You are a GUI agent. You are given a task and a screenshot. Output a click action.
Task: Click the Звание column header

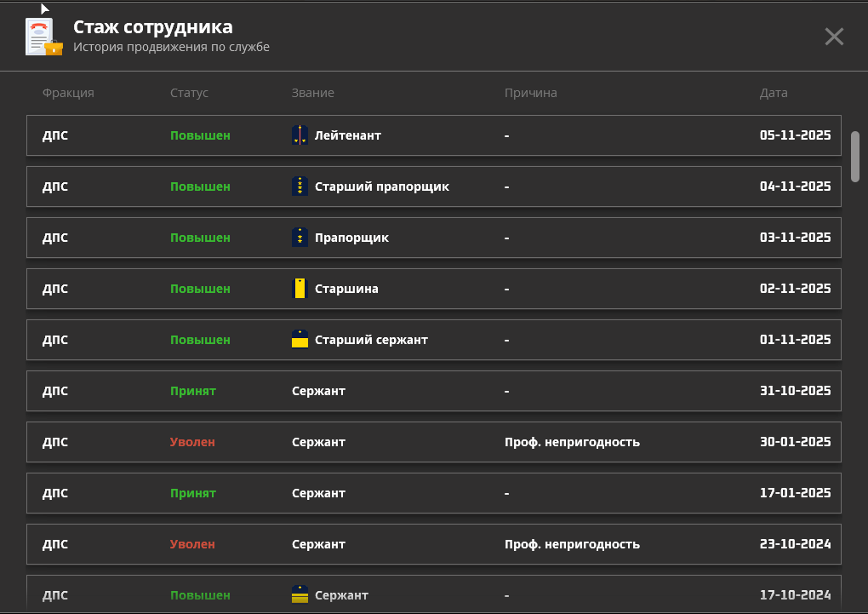312,93
